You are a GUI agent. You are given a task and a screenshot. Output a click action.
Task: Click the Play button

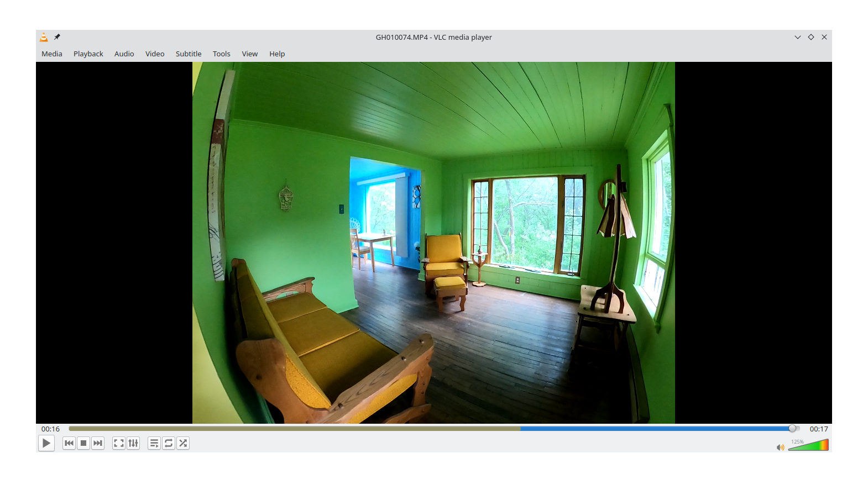pos(46,443)
